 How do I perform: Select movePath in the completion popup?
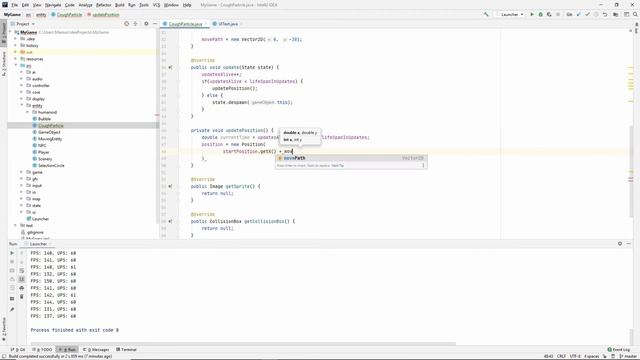point(351,158)
